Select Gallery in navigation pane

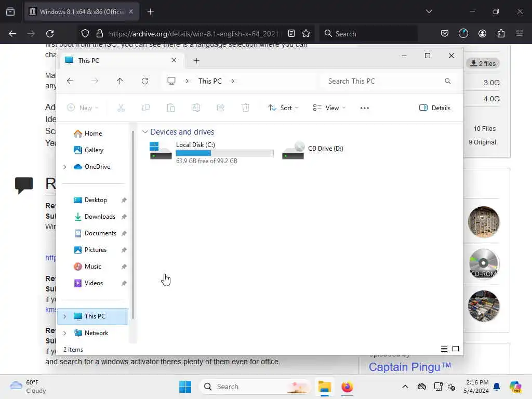(92, 150)
